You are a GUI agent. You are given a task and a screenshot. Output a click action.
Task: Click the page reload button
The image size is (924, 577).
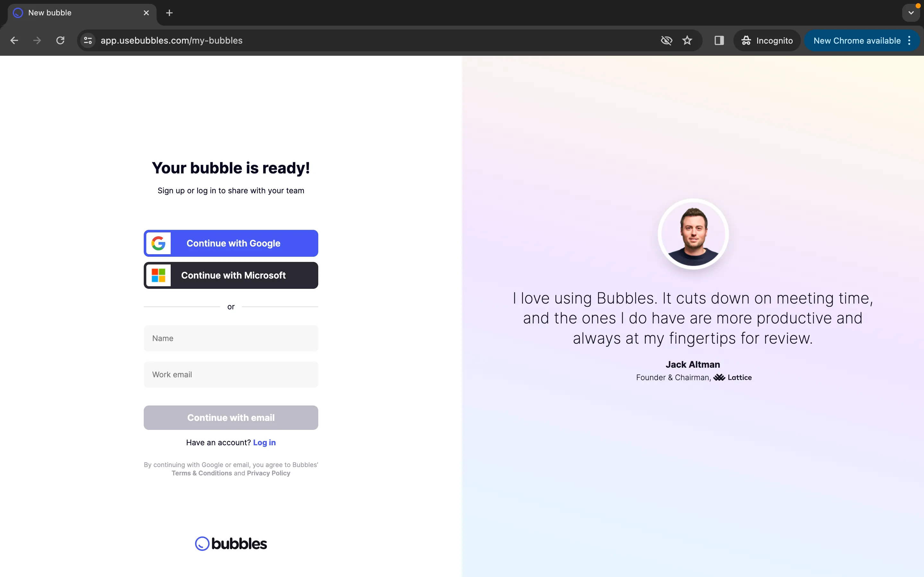pos(60,40)
